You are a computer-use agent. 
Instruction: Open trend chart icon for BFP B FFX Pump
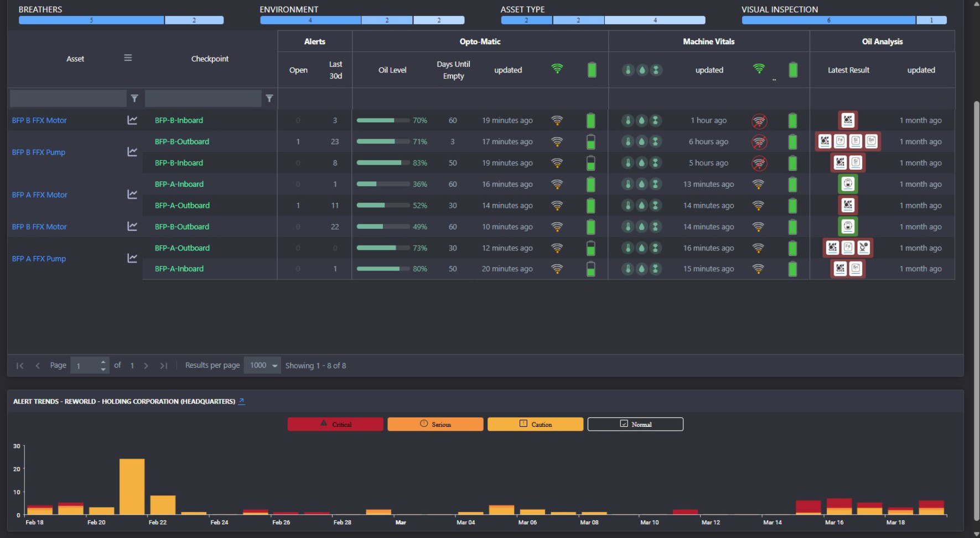point(132,152)
